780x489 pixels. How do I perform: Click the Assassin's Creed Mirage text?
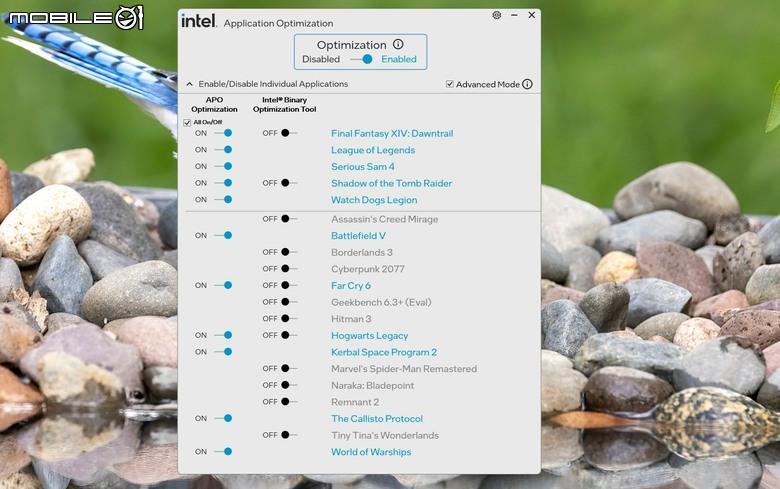385,219
